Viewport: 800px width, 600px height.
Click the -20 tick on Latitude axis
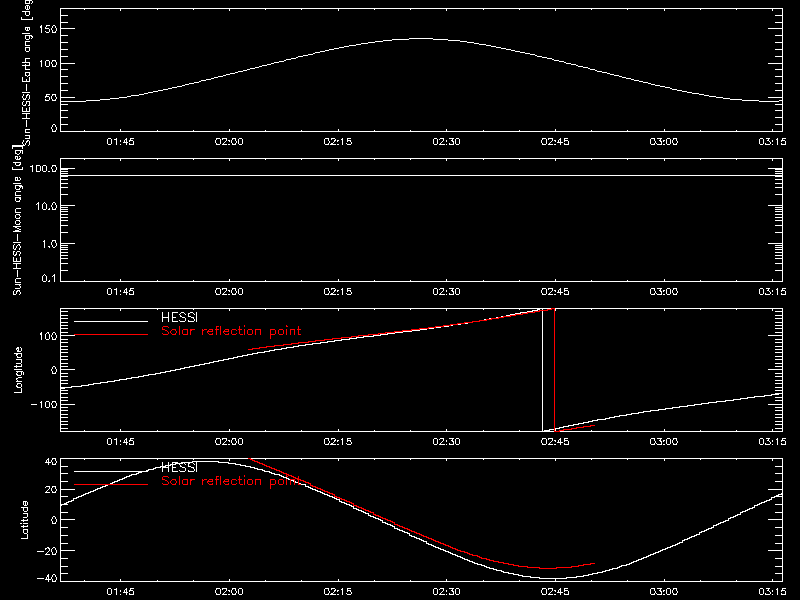(x=47, y=551)
